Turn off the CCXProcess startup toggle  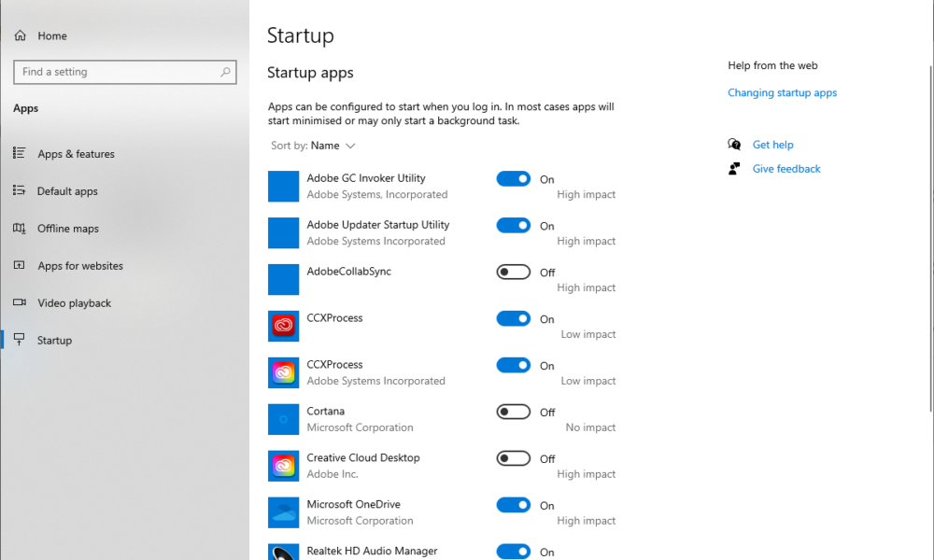(514, 318)
